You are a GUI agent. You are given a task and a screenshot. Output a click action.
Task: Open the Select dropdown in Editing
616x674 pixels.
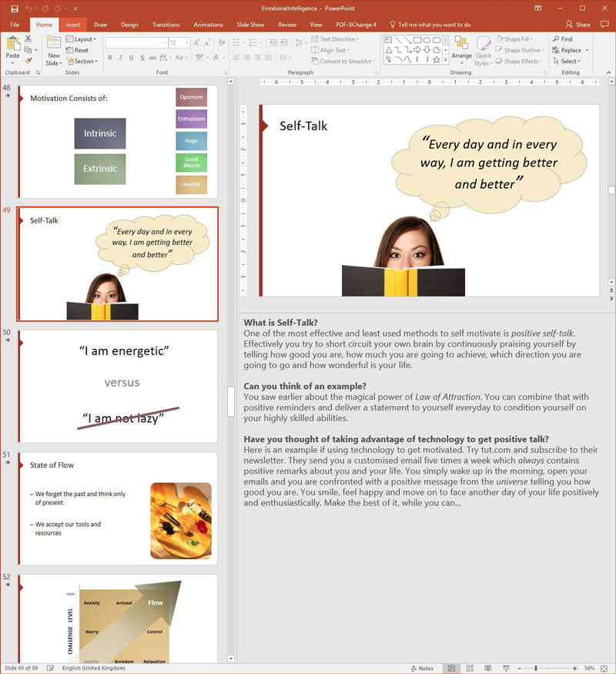tap(567, 61)
